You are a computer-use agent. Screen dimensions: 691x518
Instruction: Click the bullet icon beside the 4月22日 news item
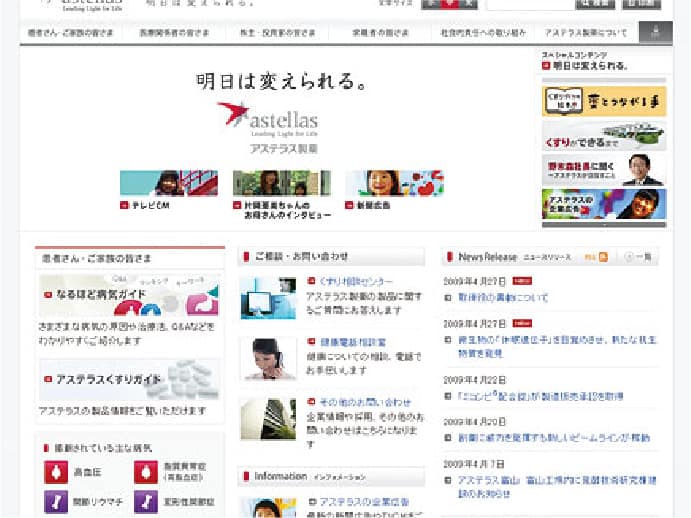click(x=448, y=396)
